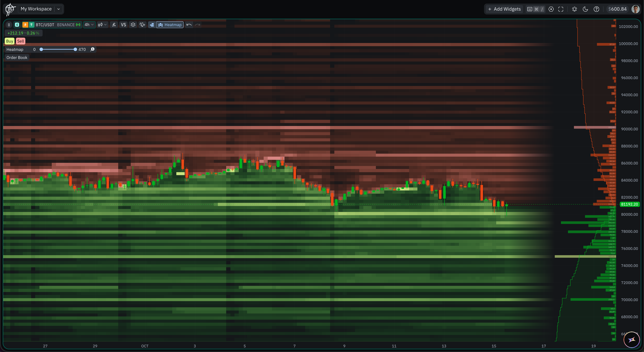
Task: Click the Sell button
Action: (x=20, y=41)
